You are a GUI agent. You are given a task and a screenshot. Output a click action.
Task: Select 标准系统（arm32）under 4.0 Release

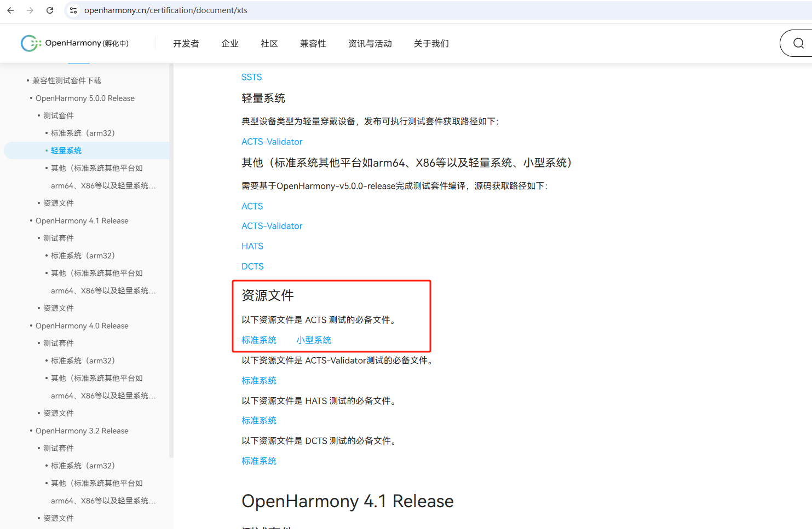pos(83,361)
